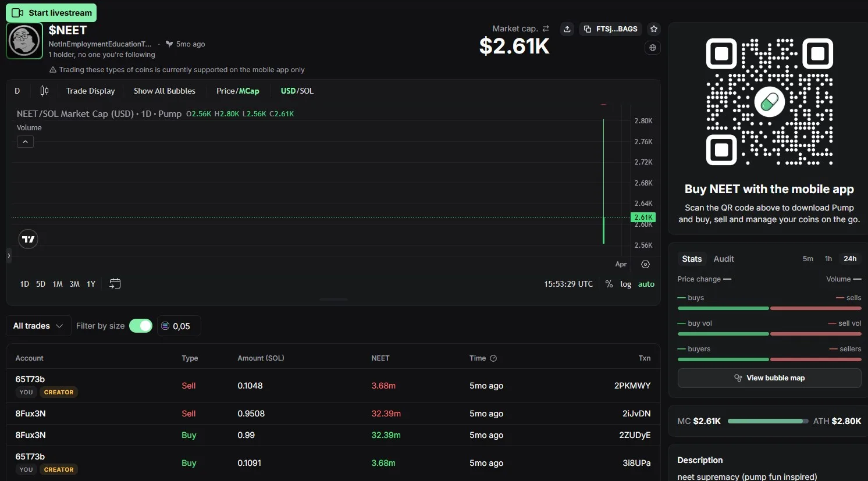868x481 pixels.
Task: Open chart settings gear near time axis
Action: pos(645,264)
